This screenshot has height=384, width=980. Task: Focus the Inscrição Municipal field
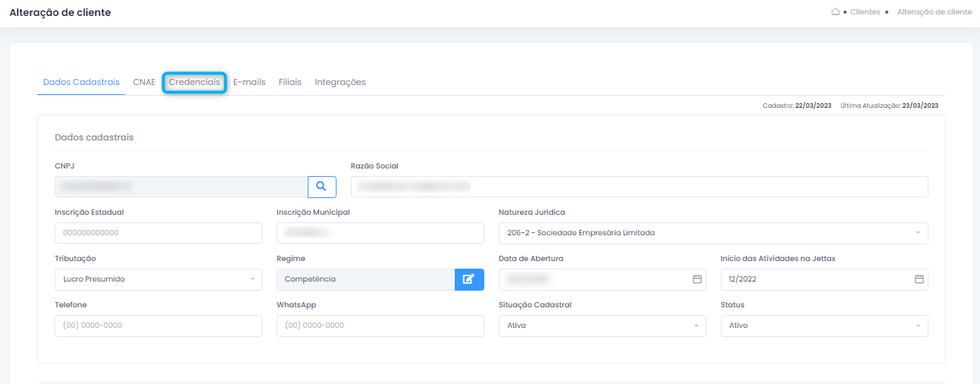point(380,233)
